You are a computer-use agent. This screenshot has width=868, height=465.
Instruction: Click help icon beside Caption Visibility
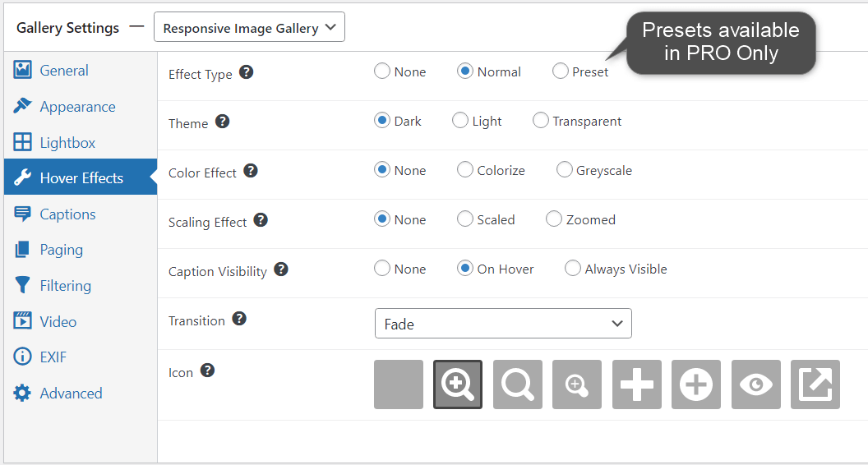pyautogui.click(x=281, y=269)
